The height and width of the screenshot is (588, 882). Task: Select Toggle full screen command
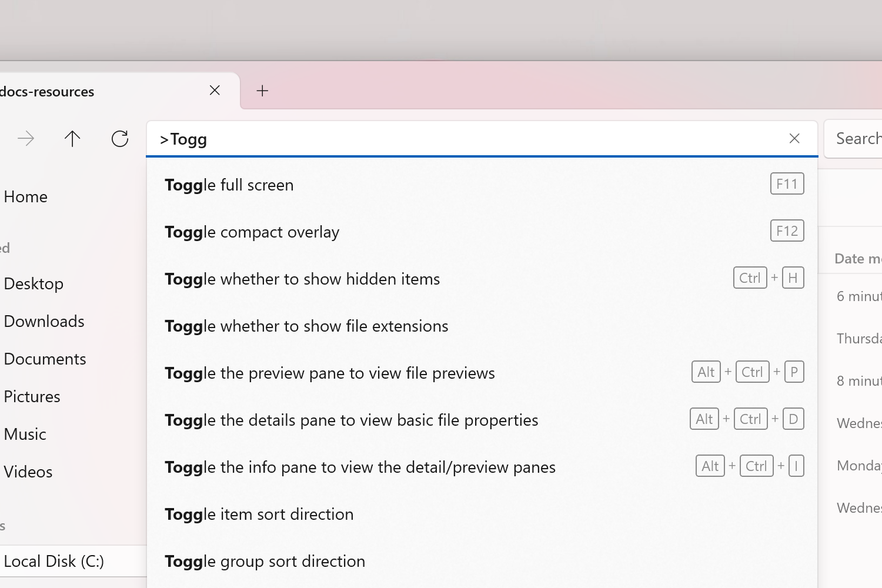tap(229, 185)
